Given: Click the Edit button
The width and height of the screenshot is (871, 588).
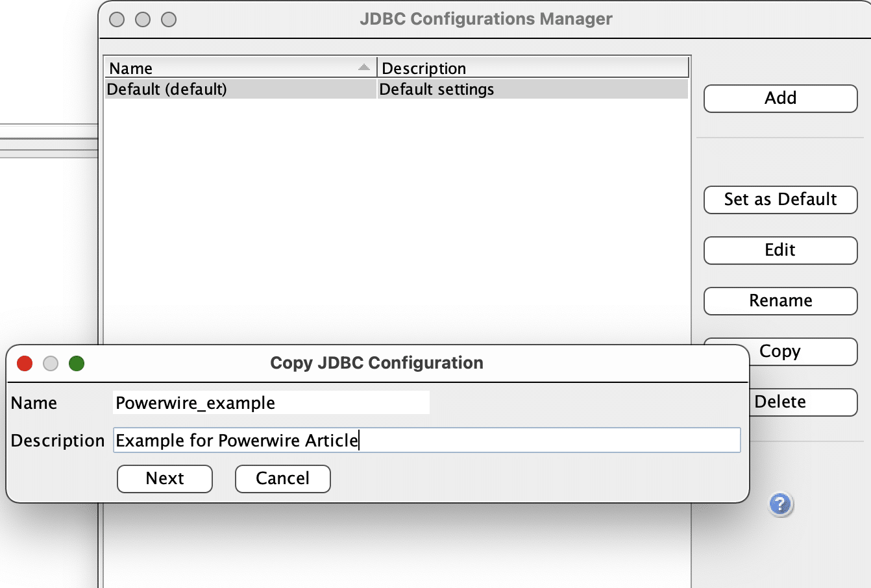Looking at the screenshot, I should [x=780, y=251].
